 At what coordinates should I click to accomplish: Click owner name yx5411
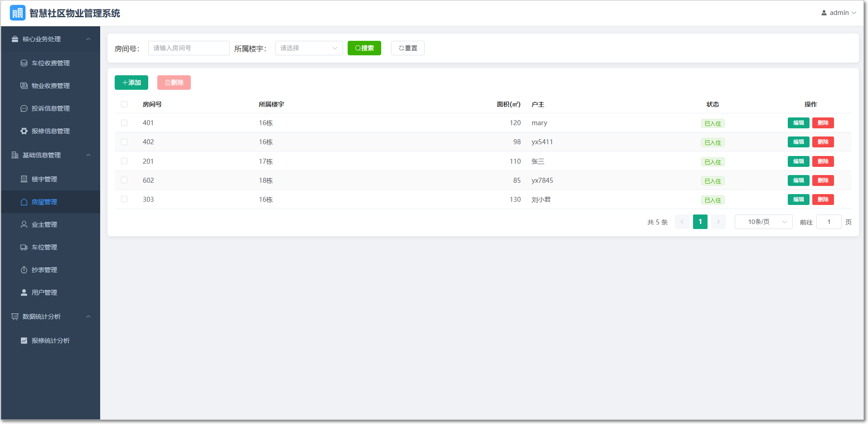(x=542, y=142)
